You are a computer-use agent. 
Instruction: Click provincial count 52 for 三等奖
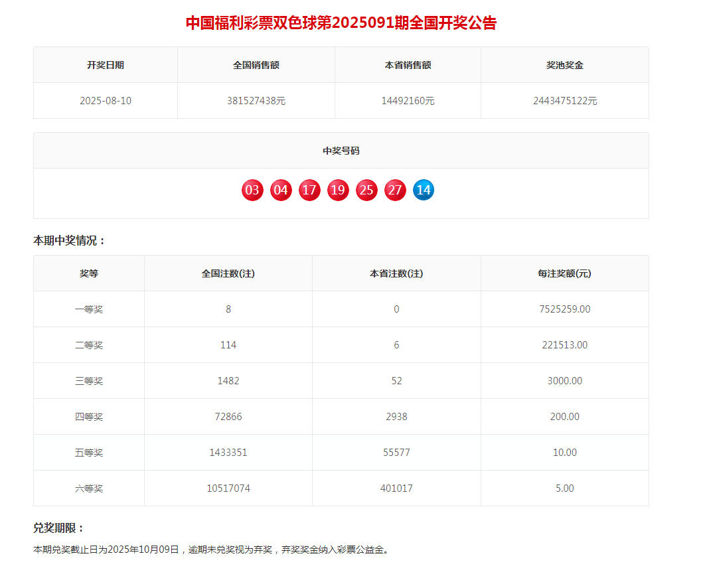(396, 381)
